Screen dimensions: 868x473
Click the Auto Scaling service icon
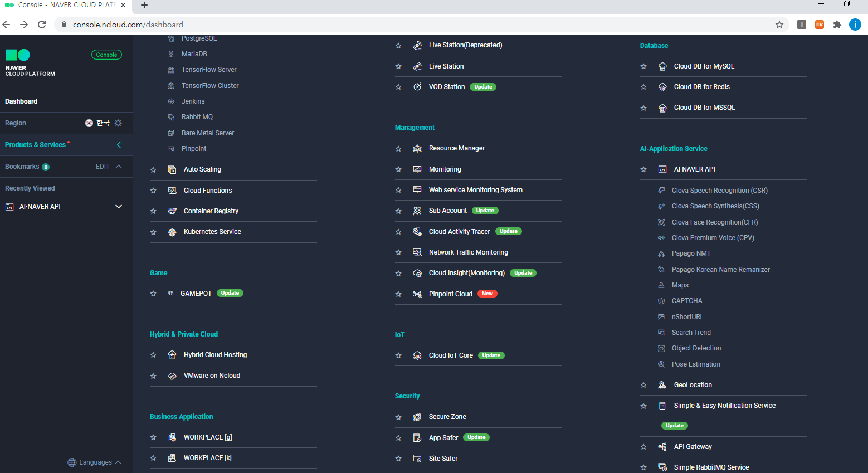172,169
